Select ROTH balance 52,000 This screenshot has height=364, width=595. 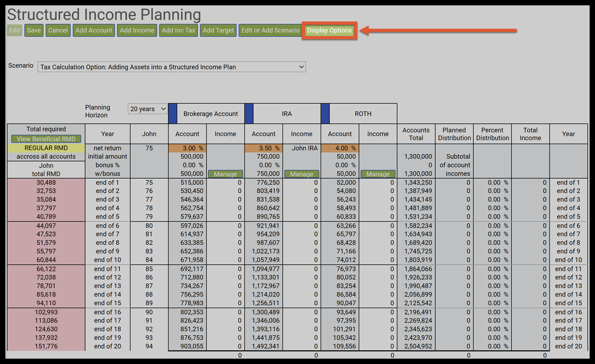click(346, 183)
